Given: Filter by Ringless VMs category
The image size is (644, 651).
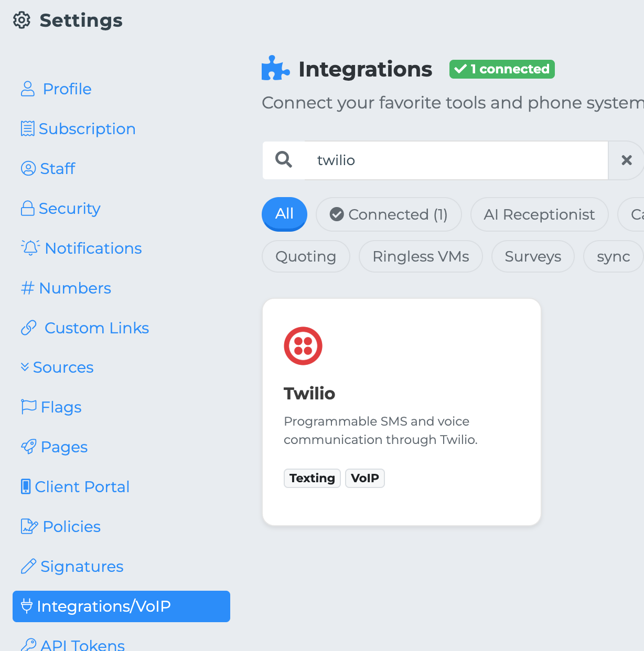Looking at the screenshot, I should (421, 257).
